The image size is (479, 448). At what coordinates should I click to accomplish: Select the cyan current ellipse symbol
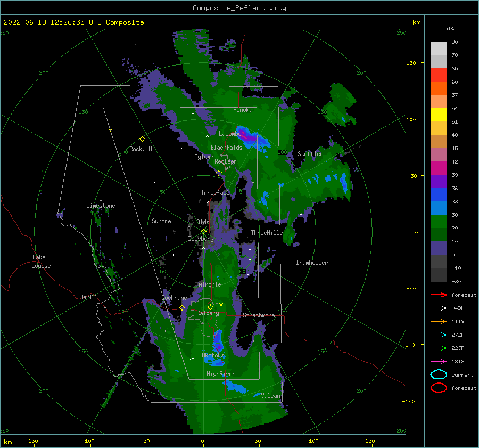[439, 374]
